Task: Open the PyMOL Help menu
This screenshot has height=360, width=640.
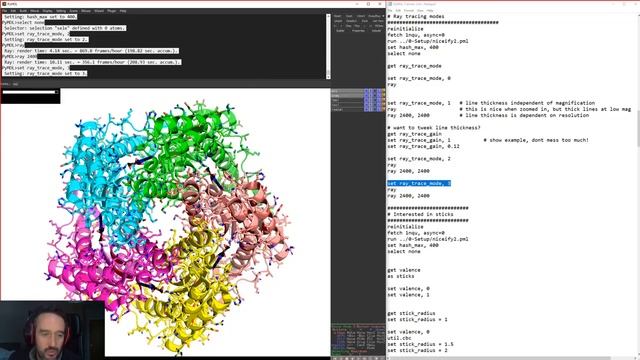Action: point(123,11)
